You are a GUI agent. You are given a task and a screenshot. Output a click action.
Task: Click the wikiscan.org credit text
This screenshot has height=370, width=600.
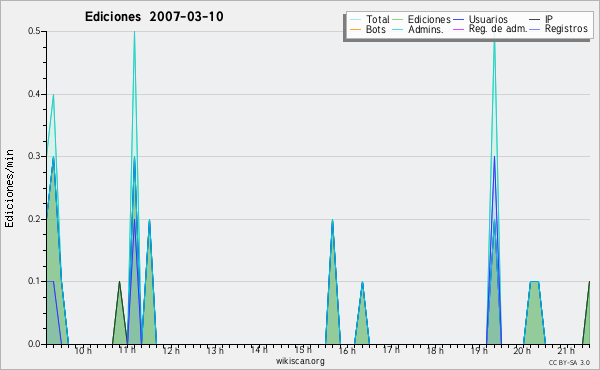coord(300,361)
